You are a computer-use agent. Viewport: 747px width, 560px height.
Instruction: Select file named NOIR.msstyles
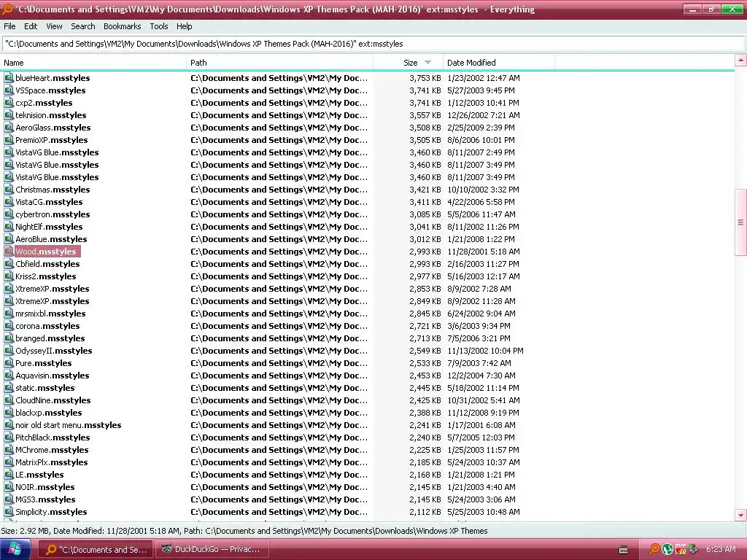(44, 486)
